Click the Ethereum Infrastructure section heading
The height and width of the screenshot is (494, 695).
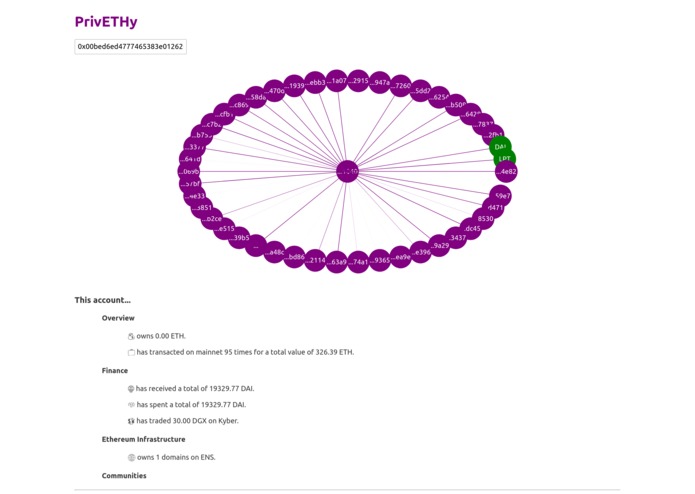[144, 439]
